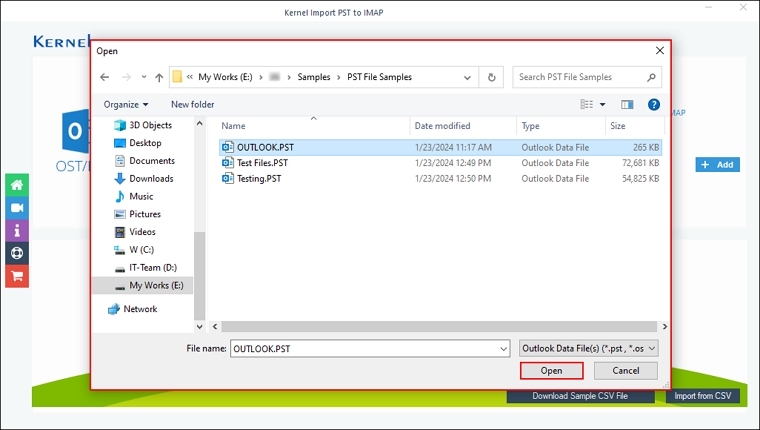
Task: Click the horizontal scrollbar right arrow
Action: click(x=665, y=327)
